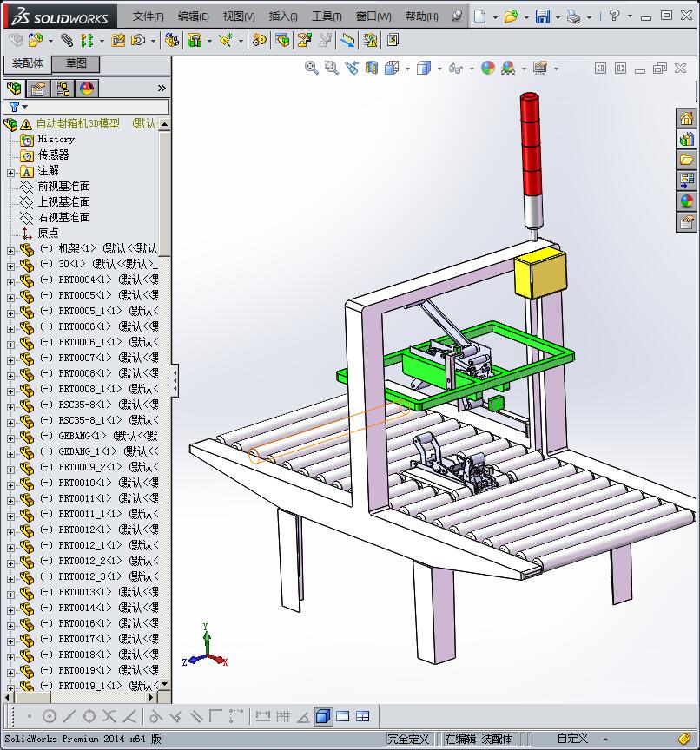Open Design Library icon in task pane
The image size is (700, 750).
[x=687, y=139]
